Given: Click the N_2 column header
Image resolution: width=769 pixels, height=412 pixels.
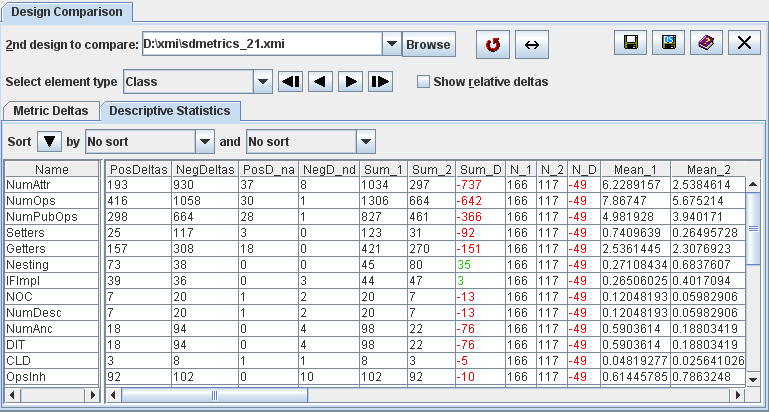Looking at the screenshot, I should coord(552,169).
